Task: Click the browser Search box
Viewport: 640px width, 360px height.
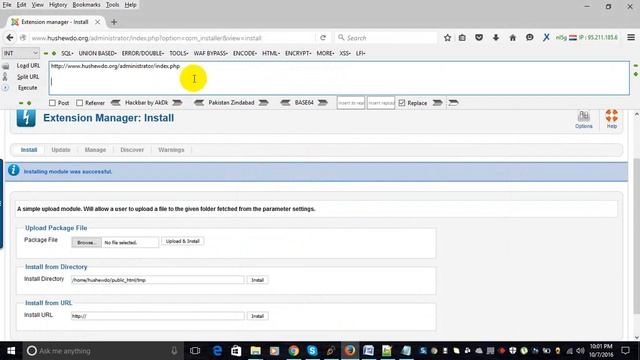Action: 386,38
